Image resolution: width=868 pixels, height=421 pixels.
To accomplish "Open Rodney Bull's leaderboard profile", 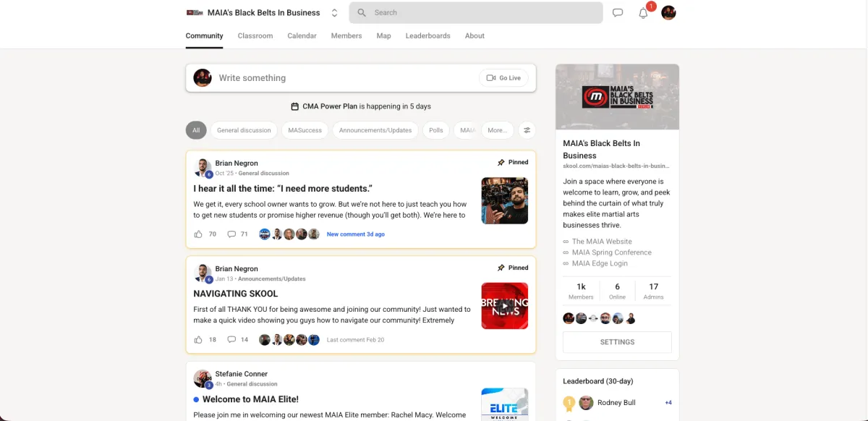I will click(618, 403).
